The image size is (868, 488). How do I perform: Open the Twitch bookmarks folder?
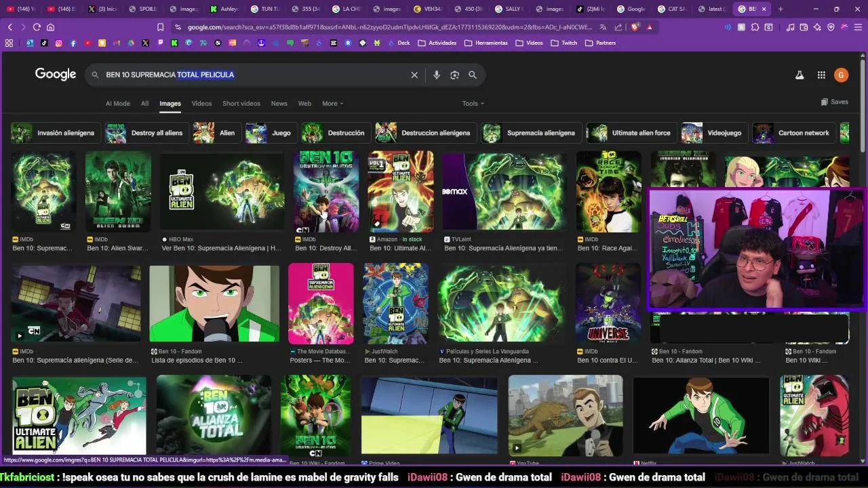click(564, 43)
